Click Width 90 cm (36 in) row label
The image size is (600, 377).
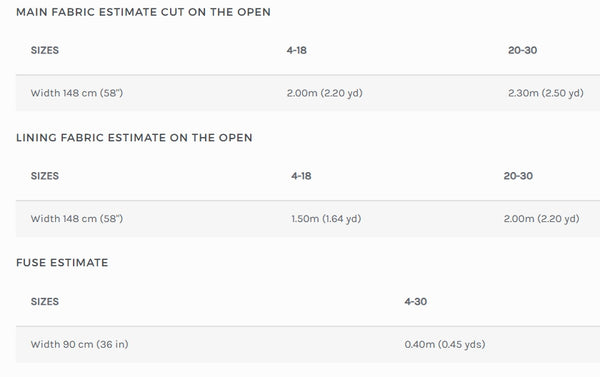pyautogui.click(x=79, y=344)
